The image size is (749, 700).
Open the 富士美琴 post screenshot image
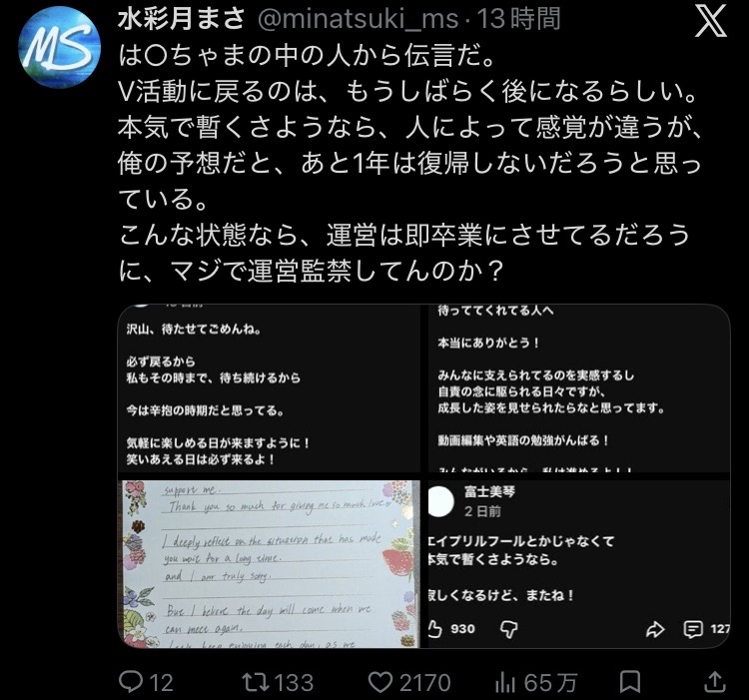click(x=579, y=564)
